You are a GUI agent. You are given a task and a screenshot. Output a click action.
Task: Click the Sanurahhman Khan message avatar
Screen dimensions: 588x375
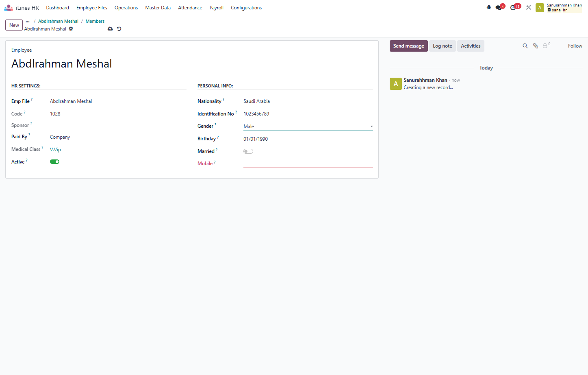396,84
